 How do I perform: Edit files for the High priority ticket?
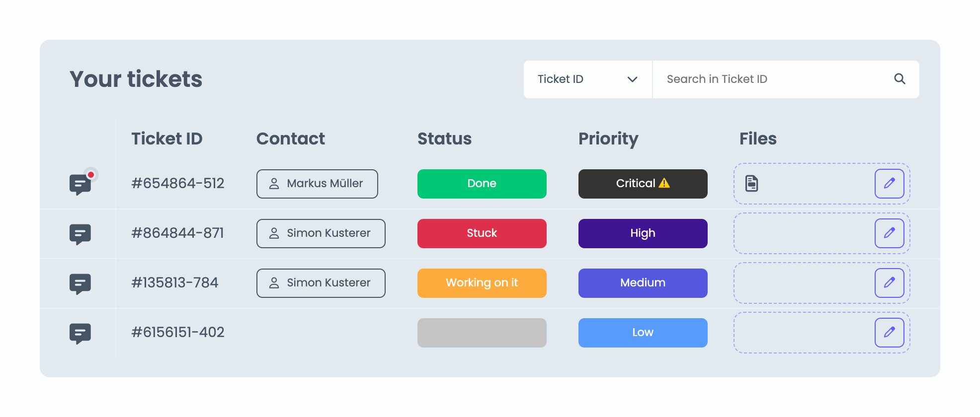pos(889,233)
